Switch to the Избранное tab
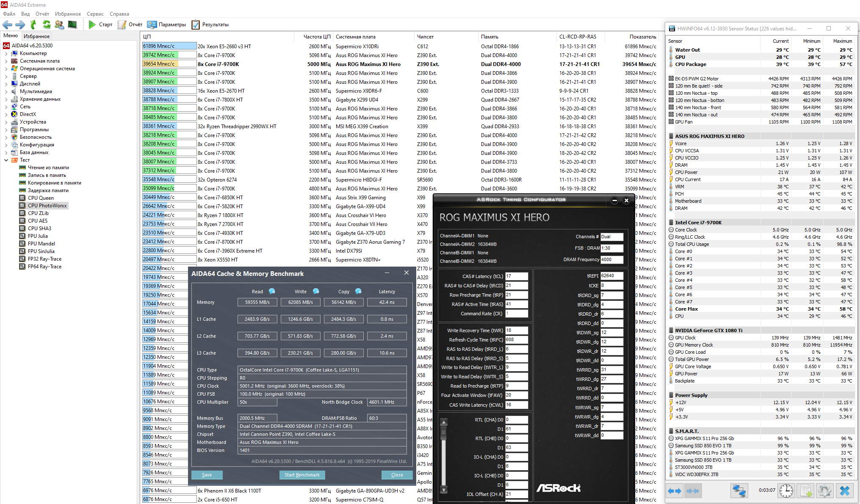This screenshot has width=860, height=504. pyautogui.click(x=37, y=36)
